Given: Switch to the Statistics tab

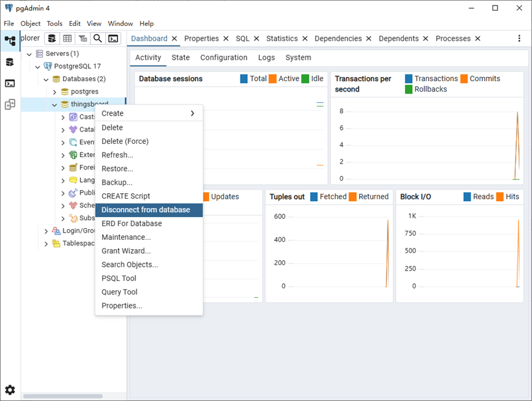Looking at the screenshot, I should click(x=282, y=38).
